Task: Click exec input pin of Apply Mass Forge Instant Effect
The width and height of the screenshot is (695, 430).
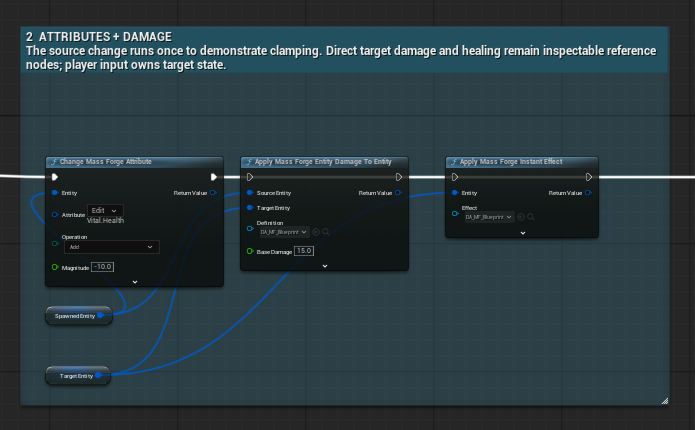Action: click(455, 177)
